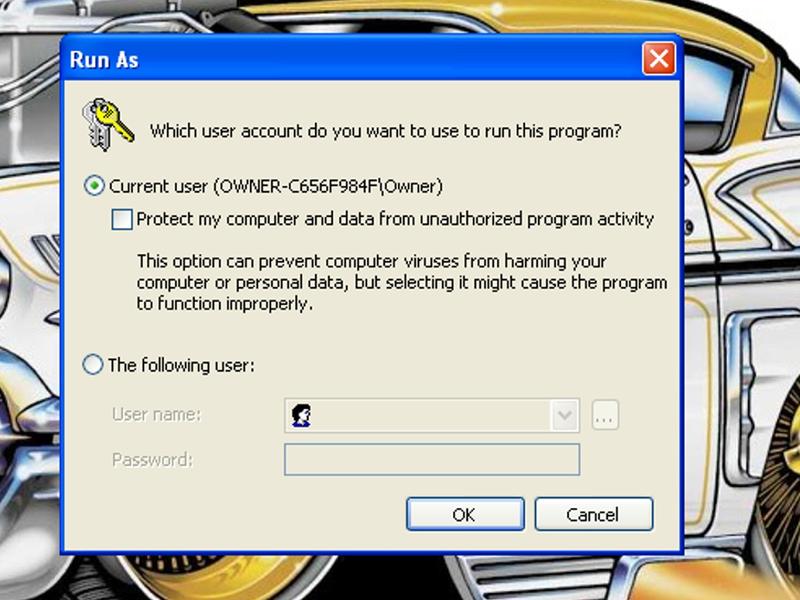Click the Protect my computer label text
800x600 pixels.
click(x=395, y=219)
